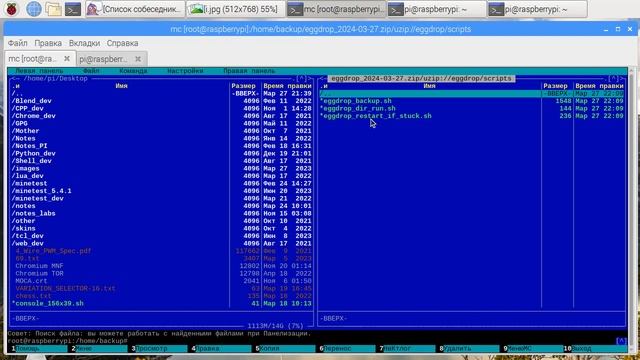Open the Правка menu
Viewport: 640px width, 360px height.
tap(48, 43)
